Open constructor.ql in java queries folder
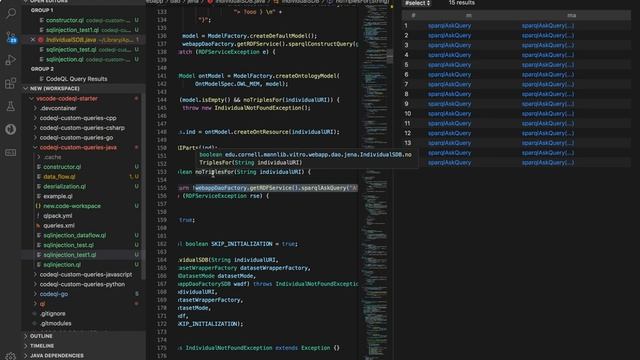Screen dimensions: 640x360 pos(62,167)
